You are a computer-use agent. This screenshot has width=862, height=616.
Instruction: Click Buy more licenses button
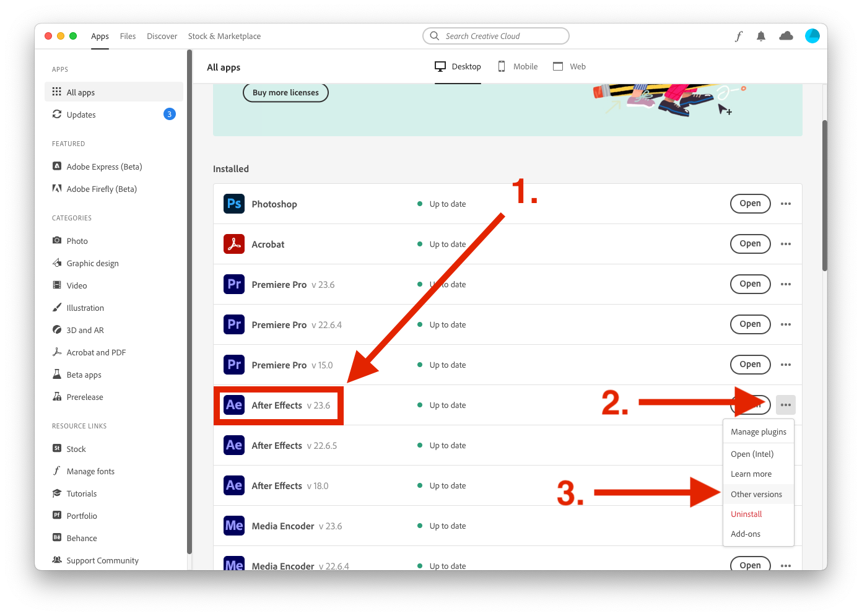click(285, 93)
